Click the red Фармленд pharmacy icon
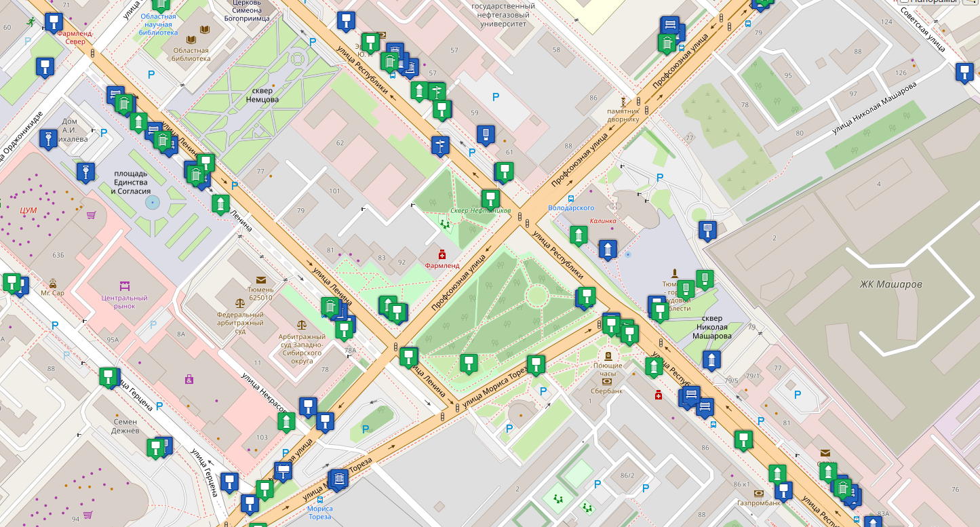Image resolution: width=980 pixels, height=527 pixels. click(442, 254)
